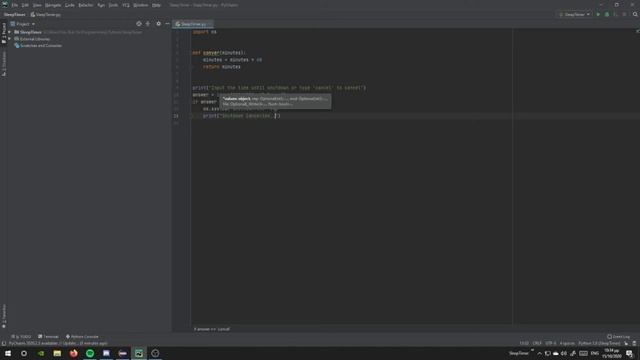Open Cortana search circle on taskbar
The height and width of the screenshot is (360, 640).
24,353
